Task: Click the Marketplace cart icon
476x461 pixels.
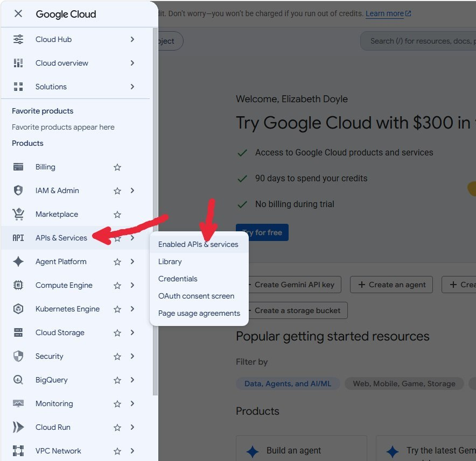Action: pyautogui.click(x=18, y=214)
